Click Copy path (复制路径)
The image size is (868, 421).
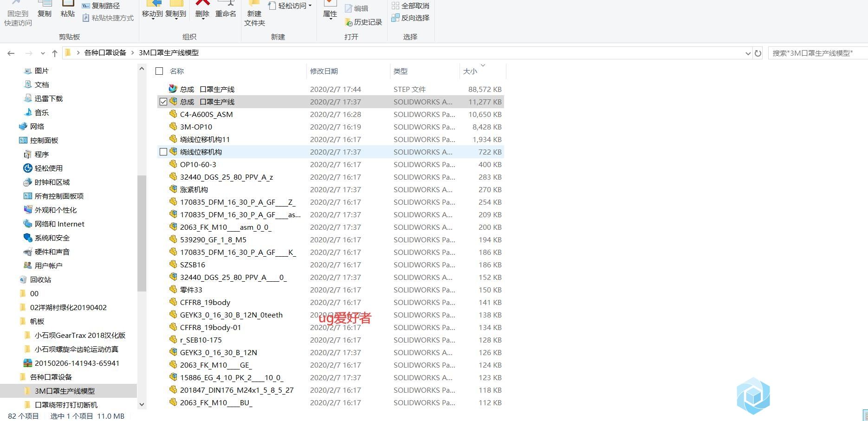(x=101, y=6)
